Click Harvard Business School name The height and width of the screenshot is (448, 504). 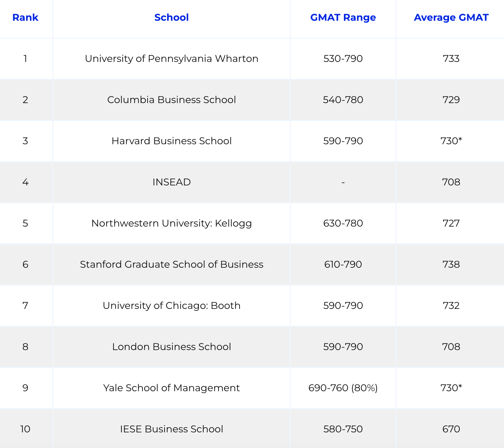172,141
